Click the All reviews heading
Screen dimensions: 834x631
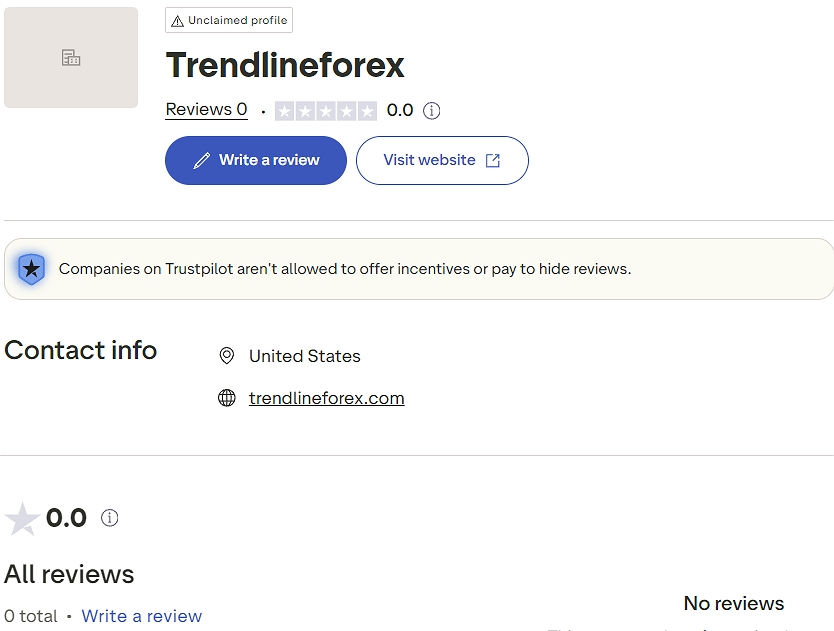pyautogui.click(x=69, y=574)
